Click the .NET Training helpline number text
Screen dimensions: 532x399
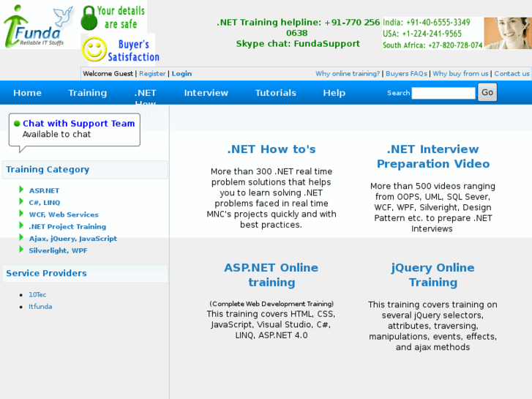298,28
